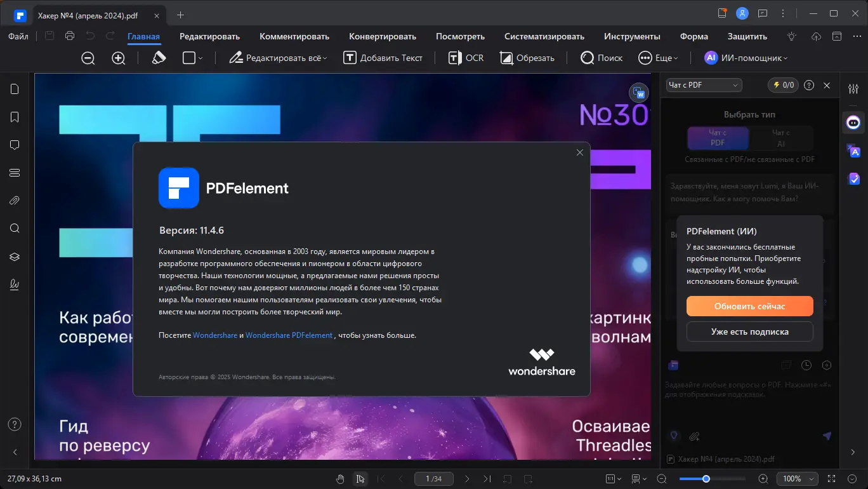868x489 pixels.
Task: Select the text selection cursor tool
Action: [360, 479]
